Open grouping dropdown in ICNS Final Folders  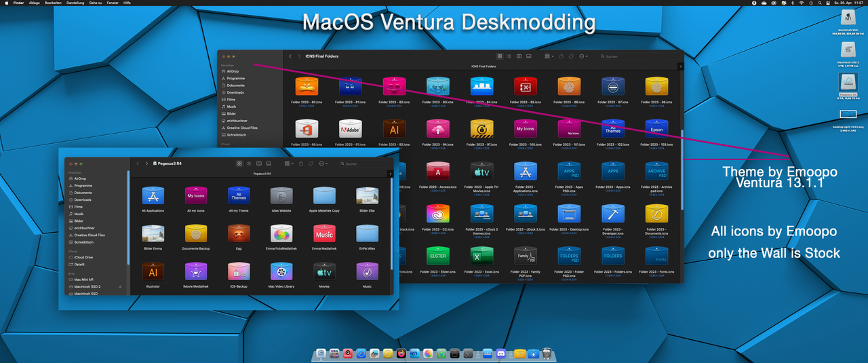[x=548, y=56]
